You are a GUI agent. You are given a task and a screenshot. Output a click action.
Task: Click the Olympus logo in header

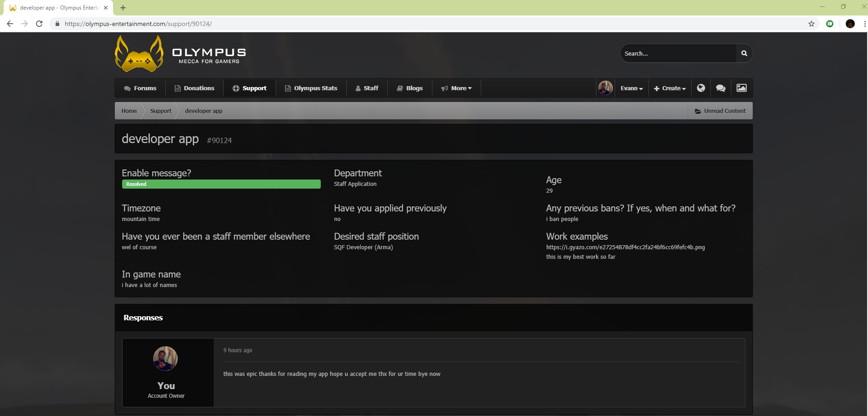click(x=180, y=54)
